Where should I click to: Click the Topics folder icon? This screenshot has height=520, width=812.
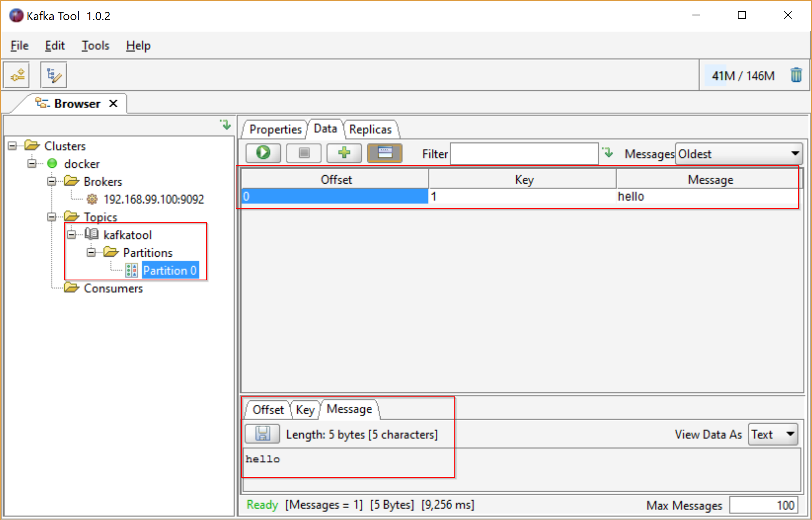(71, 216)
